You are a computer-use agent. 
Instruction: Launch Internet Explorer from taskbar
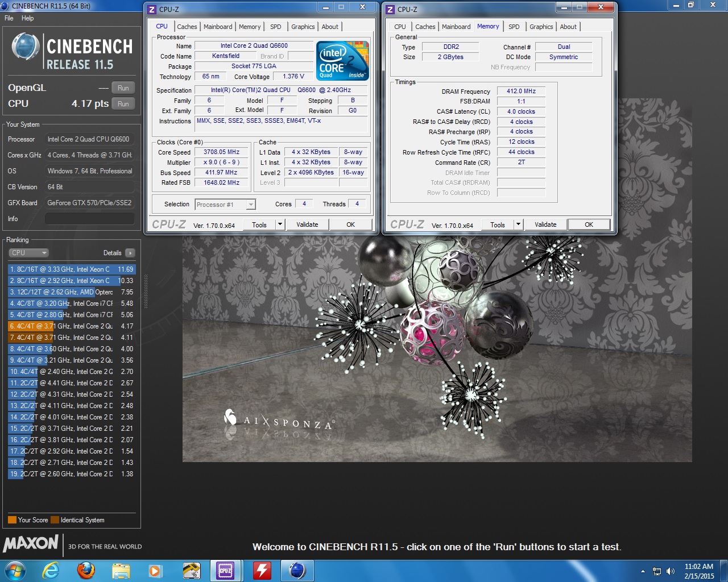point(51,570)
